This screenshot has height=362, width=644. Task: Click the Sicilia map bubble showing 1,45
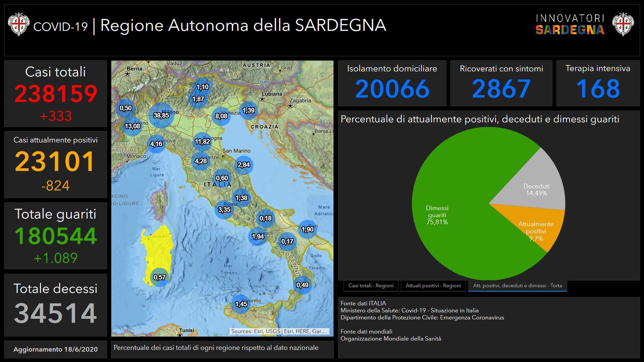(x=241, y=304)
